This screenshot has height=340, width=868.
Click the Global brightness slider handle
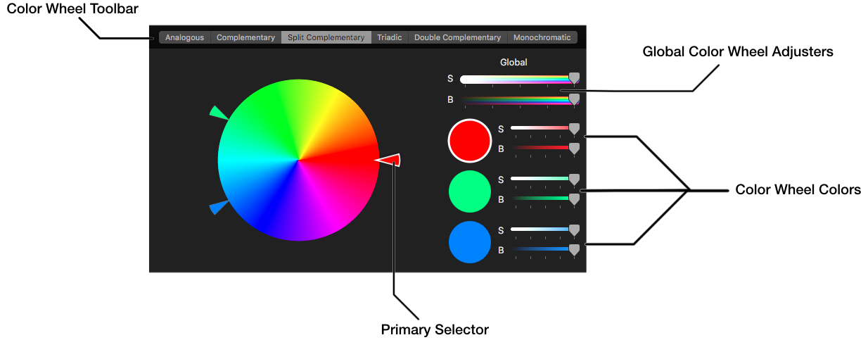coord(575,100)
